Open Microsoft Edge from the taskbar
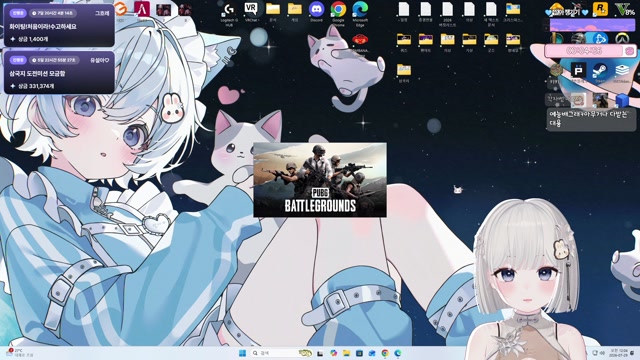640x360 pixels. [398, 353]
